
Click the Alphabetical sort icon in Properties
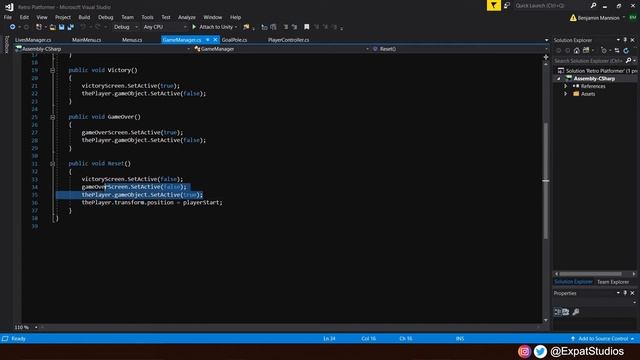click(566, 312)
